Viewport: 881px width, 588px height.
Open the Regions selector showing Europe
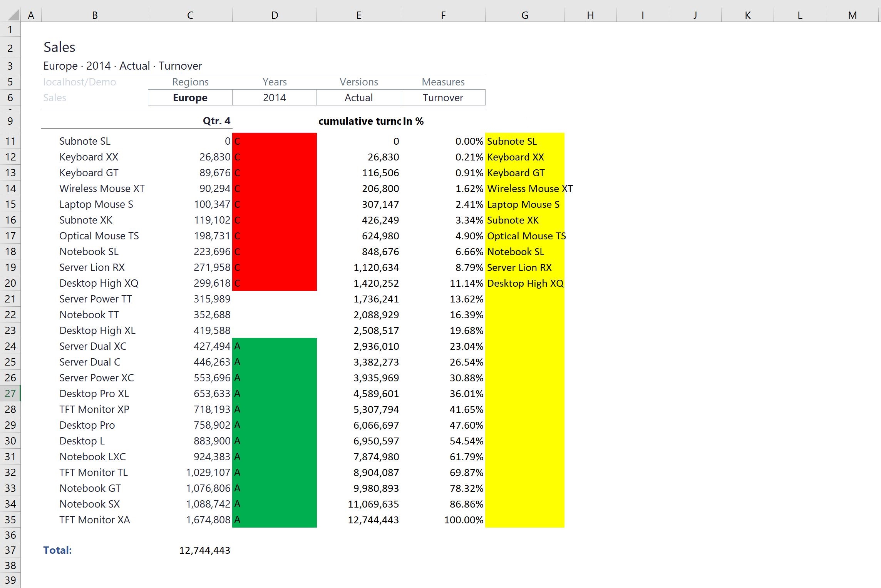190,98
